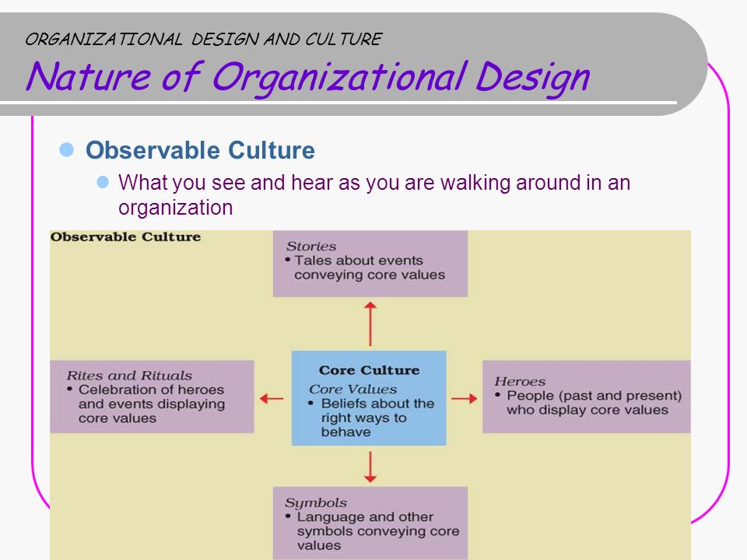
Task: Click the 'Observable Culture' bullet heading
Action: click(x=200, y=150)
